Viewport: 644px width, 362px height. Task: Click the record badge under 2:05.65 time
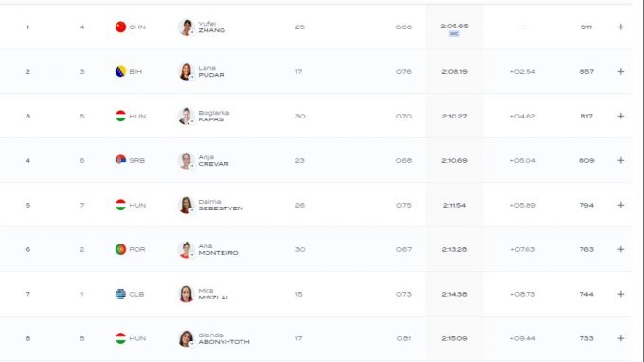click(x=454, y=34)
